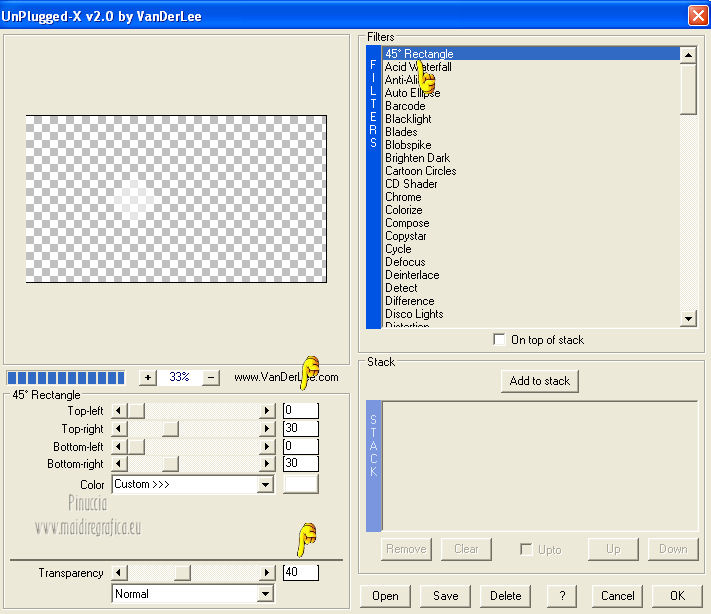Screen dimensions: 711x614
Task: Click Filters list scroll up arrow
Action: [x=688, y=55]
